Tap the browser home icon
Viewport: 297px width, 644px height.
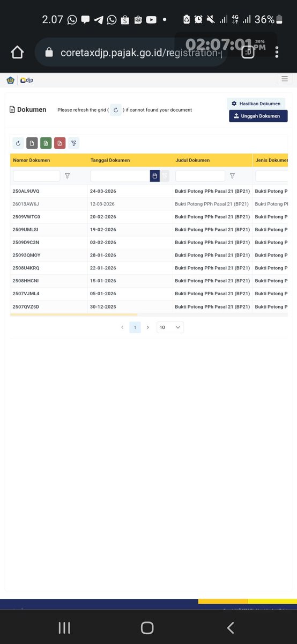pos(17,52)
